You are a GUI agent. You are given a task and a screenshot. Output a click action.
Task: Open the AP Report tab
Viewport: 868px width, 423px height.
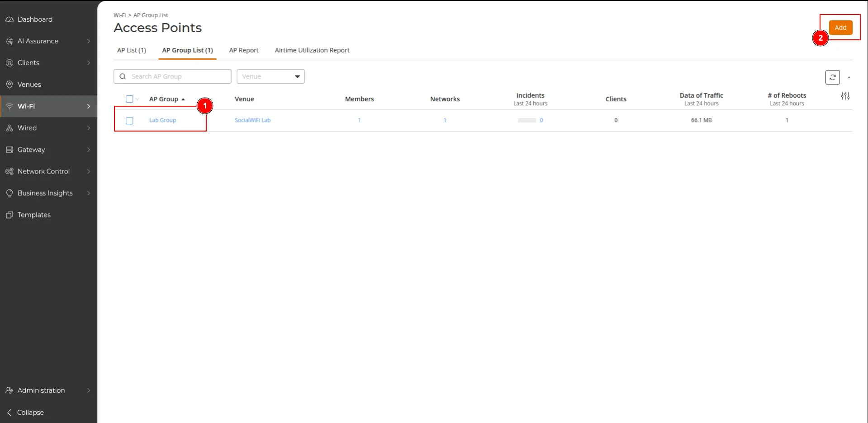click(244, 50)
